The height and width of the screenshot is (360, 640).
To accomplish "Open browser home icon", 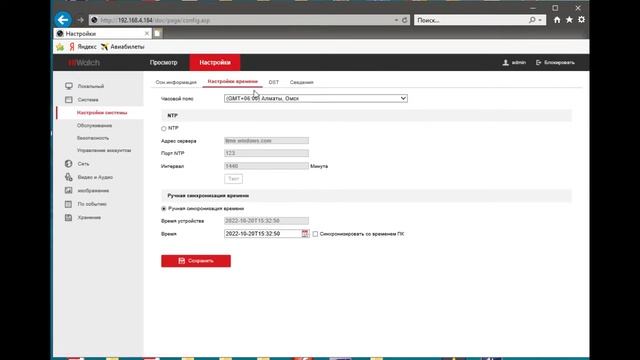I will [557, 20].
